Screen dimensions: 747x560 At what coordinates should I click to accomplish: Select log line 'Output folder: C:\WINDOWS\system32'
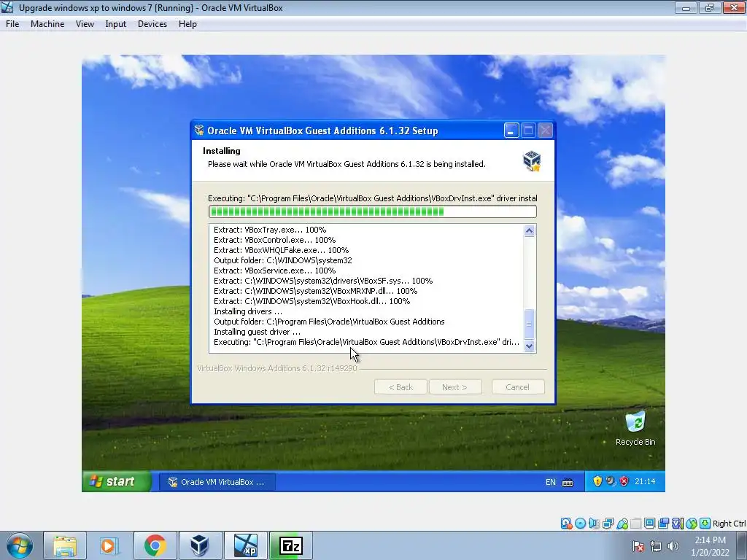point(283,260)
